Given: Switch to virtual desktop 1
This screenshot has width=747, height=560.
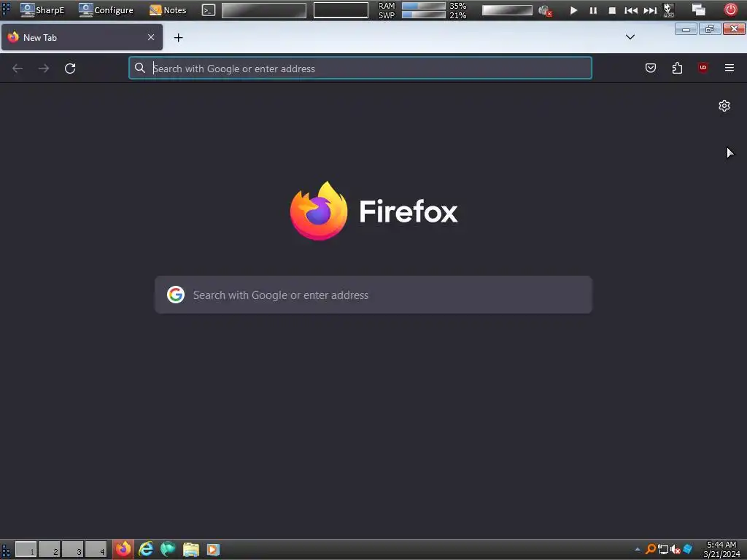Looking at the screenshot, I should [x=26, y=550].
